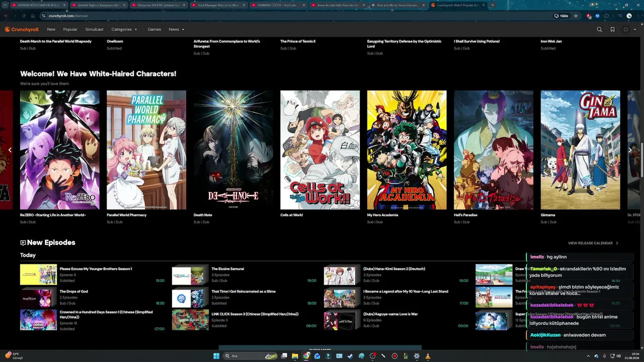Open the Death Note poster
This screenshot has height=362, width=644.
233,150
